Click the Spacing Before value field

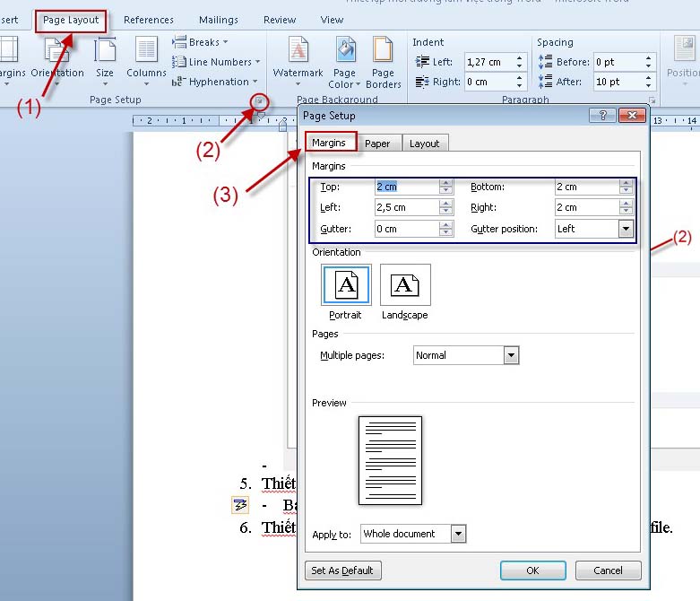click(x=618, y=62)
